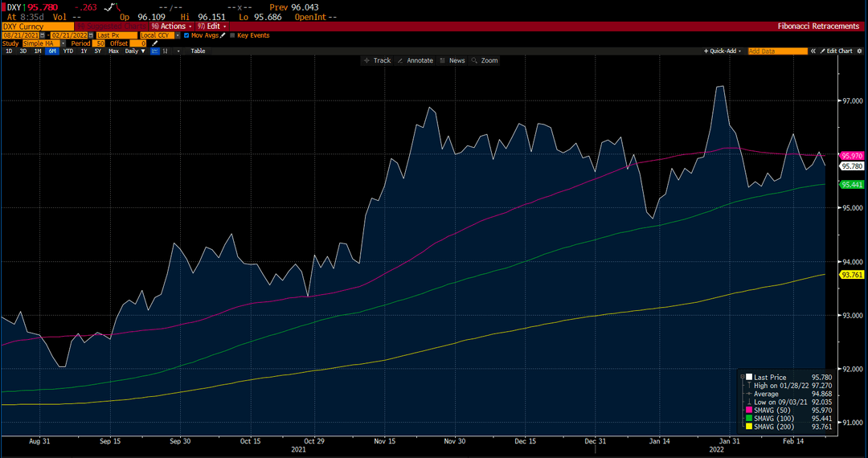Uncheck the Mov Avgs checkbox
This screenshot has width=868, height=458.
tap(186, 35)
